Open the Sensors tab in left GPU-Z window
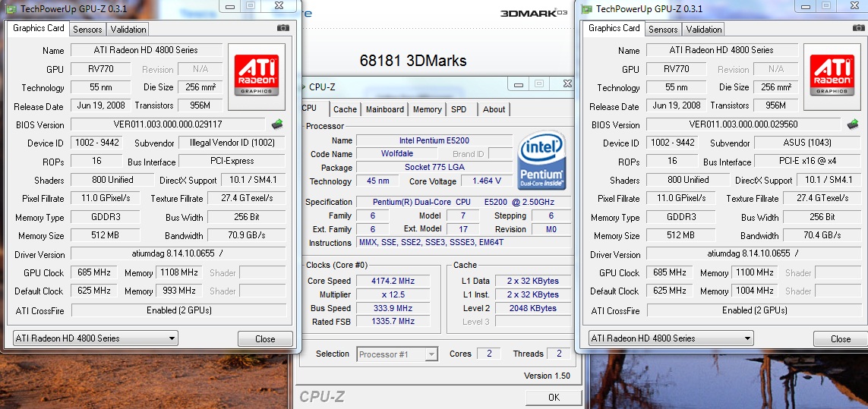Viewport: 868px width, 409px height. pos(87,30)
